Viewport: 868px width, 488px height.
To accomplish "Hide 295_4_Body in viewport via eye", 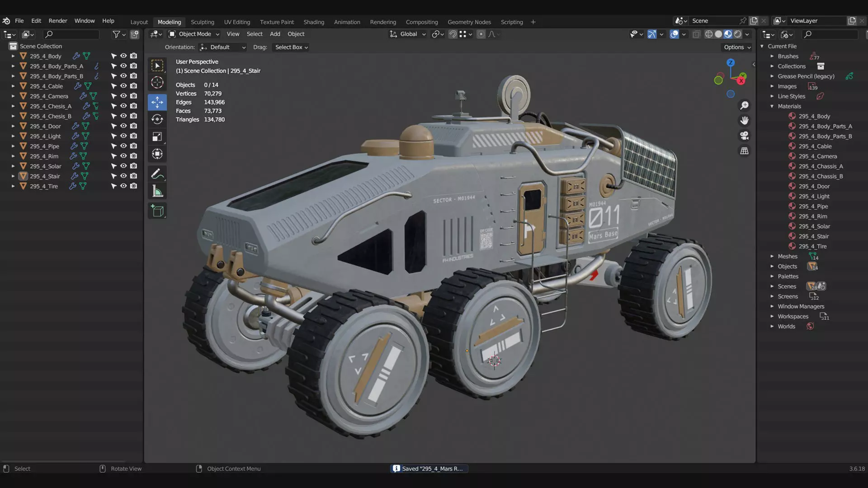I will tap(123, 56).
